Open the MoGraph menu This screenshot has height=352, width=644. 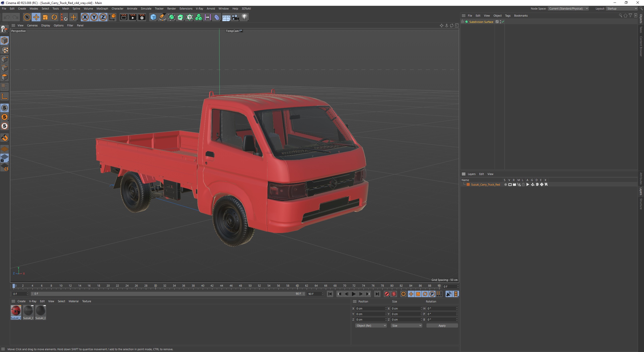[102, 9]
